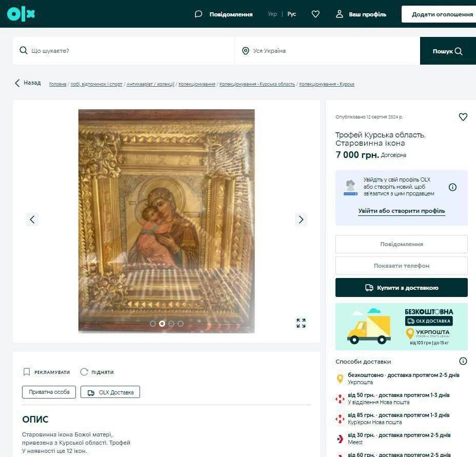Click text У наявності ще 12 ікон
Image resolution: width=476 pixels, height=457 pixels.
click(54, 451)
